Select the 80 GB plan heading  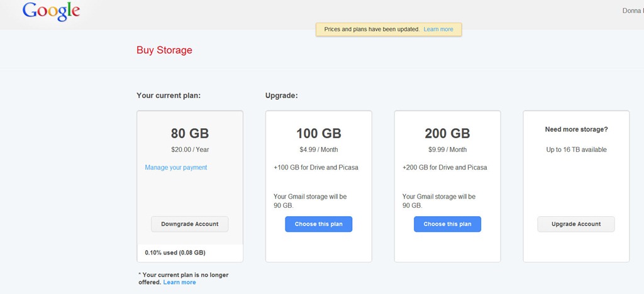(x=190, y=134)
